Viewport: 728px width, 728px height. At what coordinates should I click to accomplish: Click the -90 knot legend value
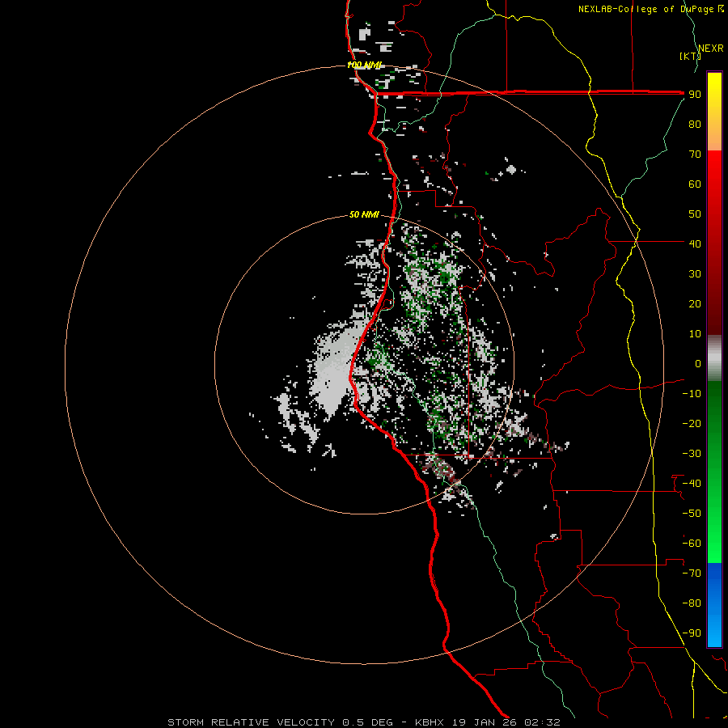click(692, 633)
